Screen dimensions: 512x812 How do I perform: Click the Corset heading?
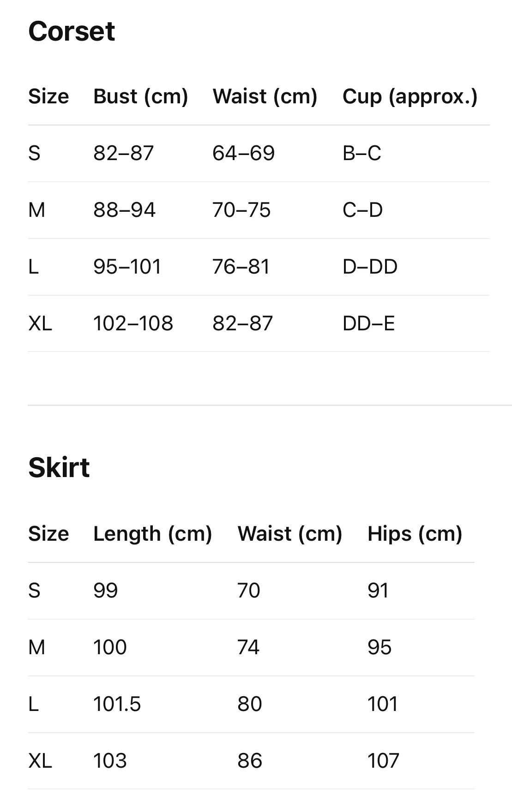pos(72,31)
